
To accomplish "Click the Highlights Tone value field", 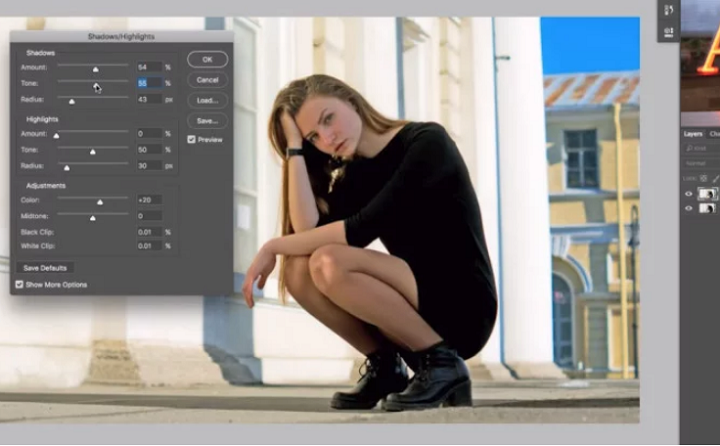I will click(149, 150).
